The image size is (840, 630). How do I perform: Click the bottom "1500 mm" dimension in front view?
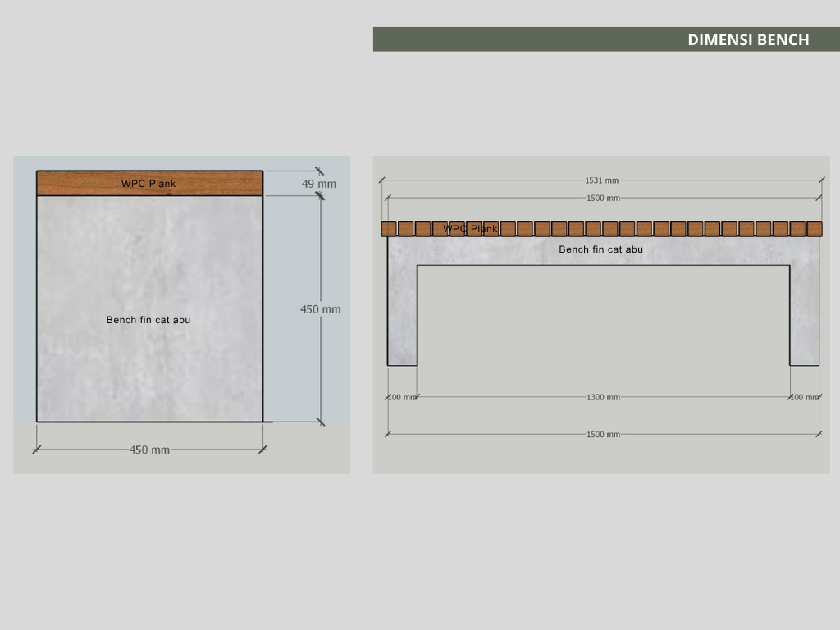coord(603,434)
